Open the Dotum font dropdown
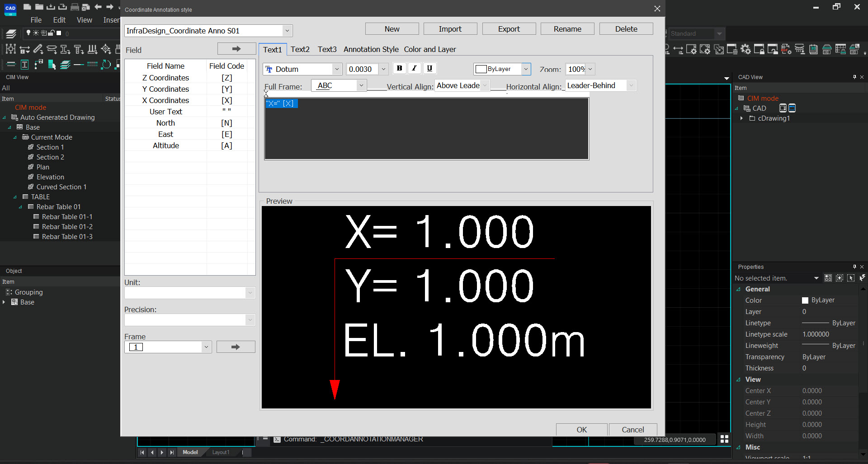Screen dimensions: 868x464 tap(336, 69)
